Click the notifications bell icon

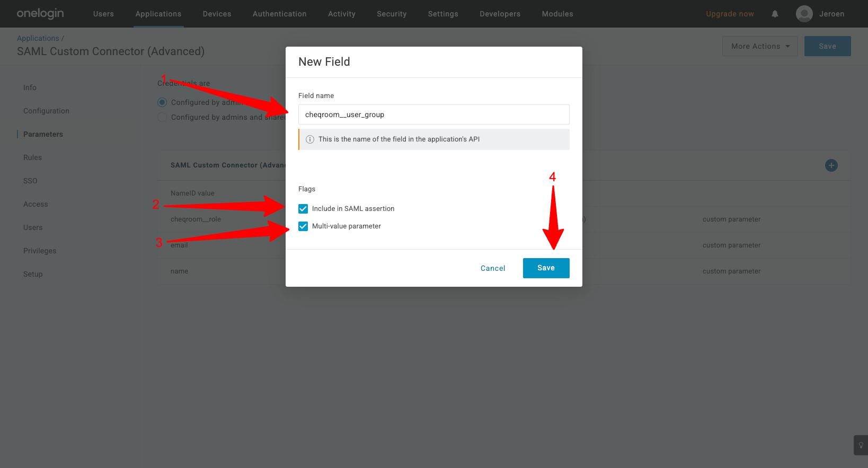(775, 14)
